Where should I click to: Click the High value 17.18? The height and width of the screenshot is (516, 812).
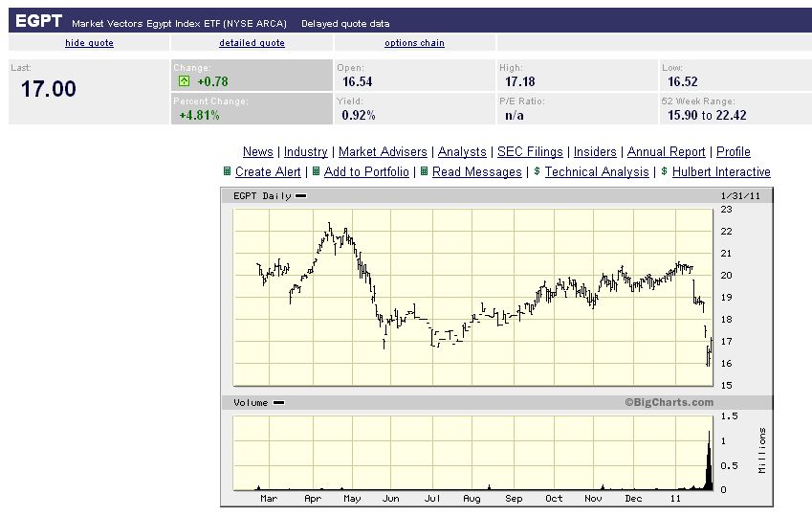(x=520, y=81)
